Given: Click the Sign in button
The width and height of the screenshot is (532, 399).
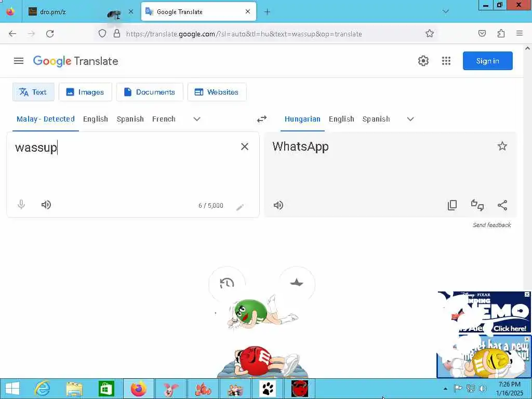Looking at the screenshot, I should (x=487, y=61).
